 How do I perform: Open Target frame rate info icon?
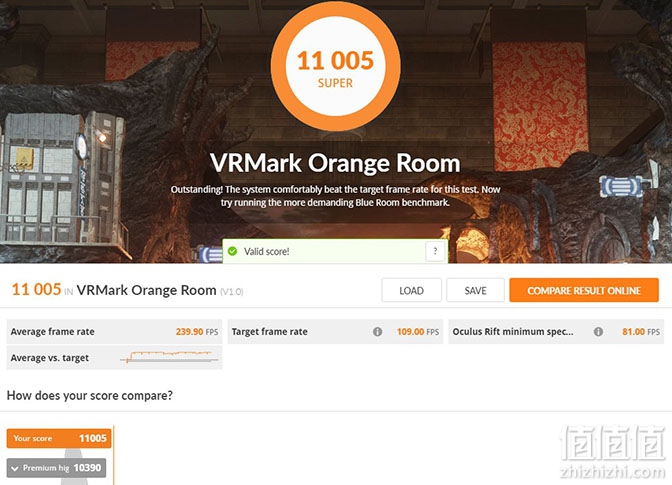point(377,332)
